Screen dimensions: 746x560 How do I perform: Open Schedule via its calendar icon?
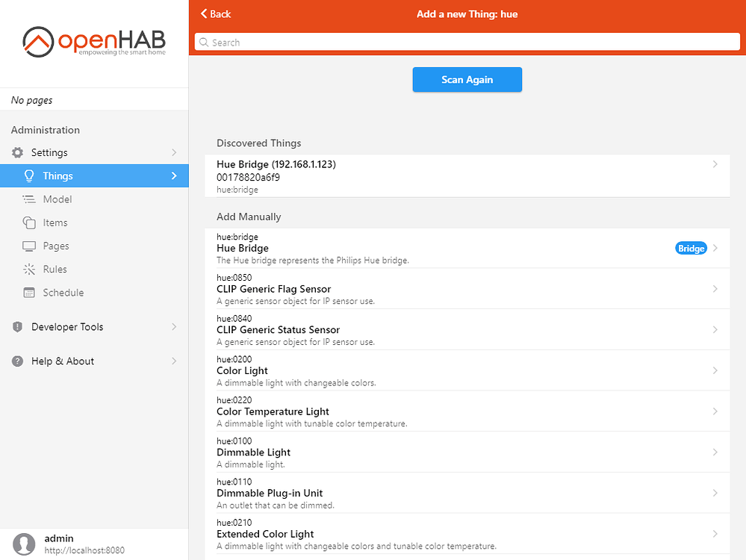[28, 292]
